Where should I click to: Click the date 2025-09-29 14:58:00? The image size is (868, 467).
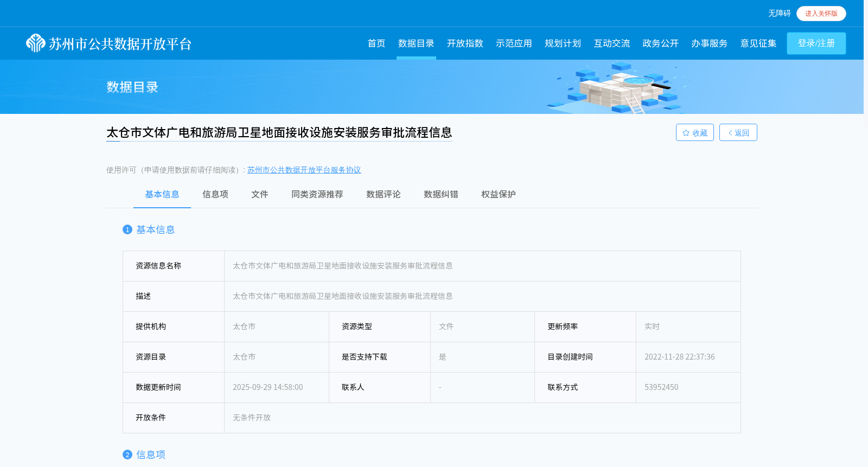[x=268, y=387]
